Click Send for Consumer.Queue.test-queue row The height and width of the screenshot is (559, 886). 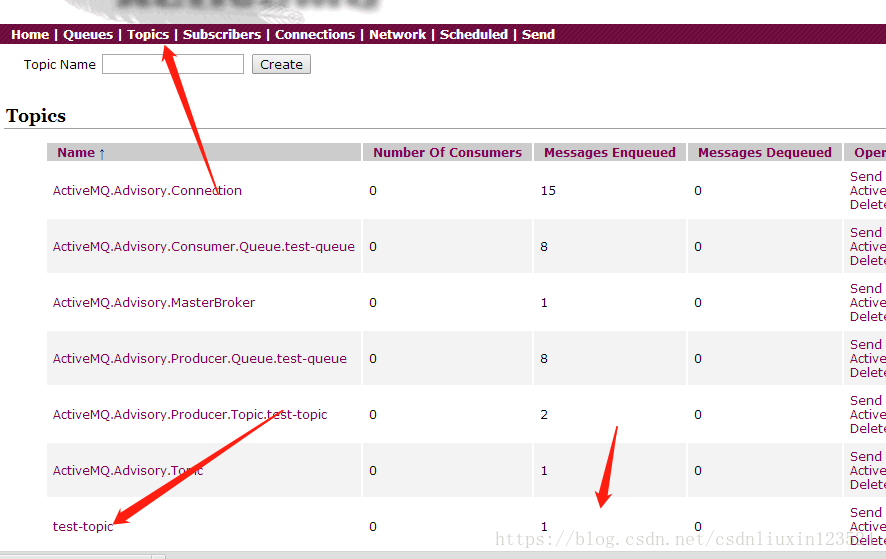pos(867,232)
